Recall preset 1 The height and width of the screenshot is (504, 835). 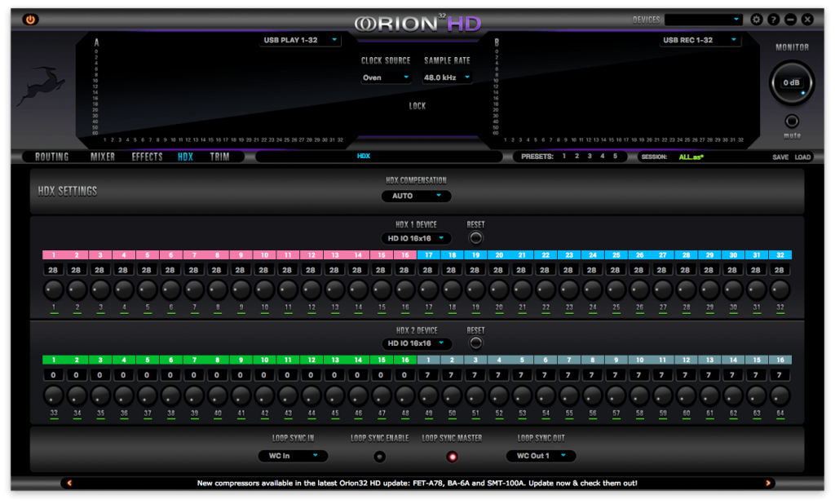(x=564, y=156)
